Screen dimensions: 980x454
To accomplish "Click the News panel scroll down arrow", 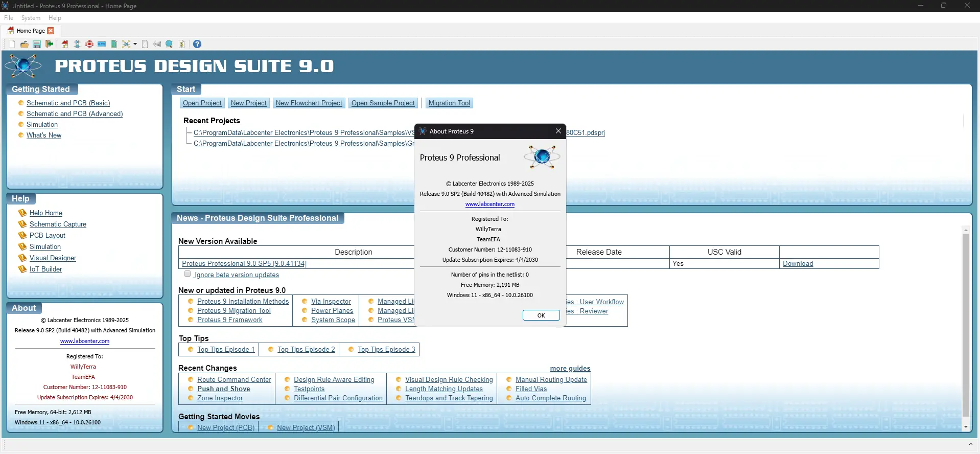I will coord(966,427).
